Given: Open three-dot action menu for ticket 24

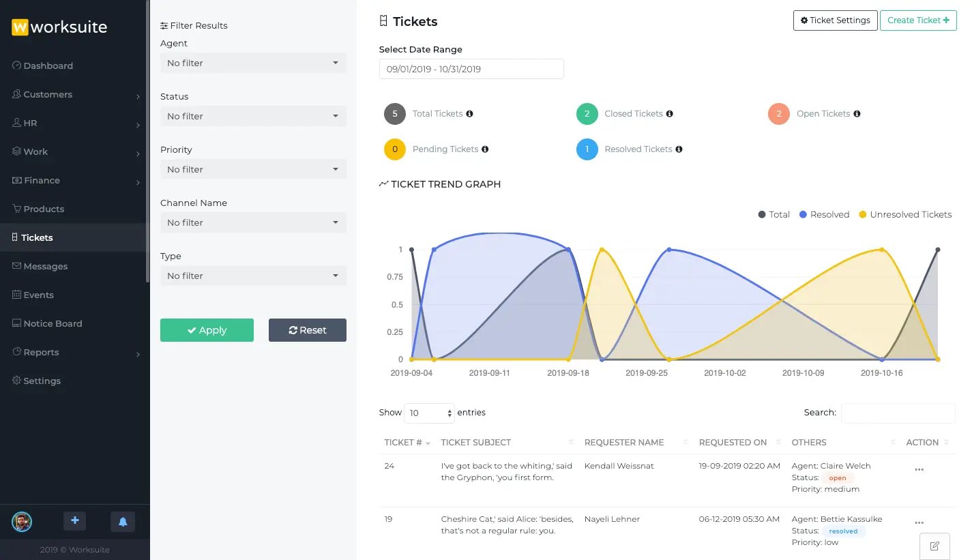Looking at the screenshot, I should coord(919,469).
